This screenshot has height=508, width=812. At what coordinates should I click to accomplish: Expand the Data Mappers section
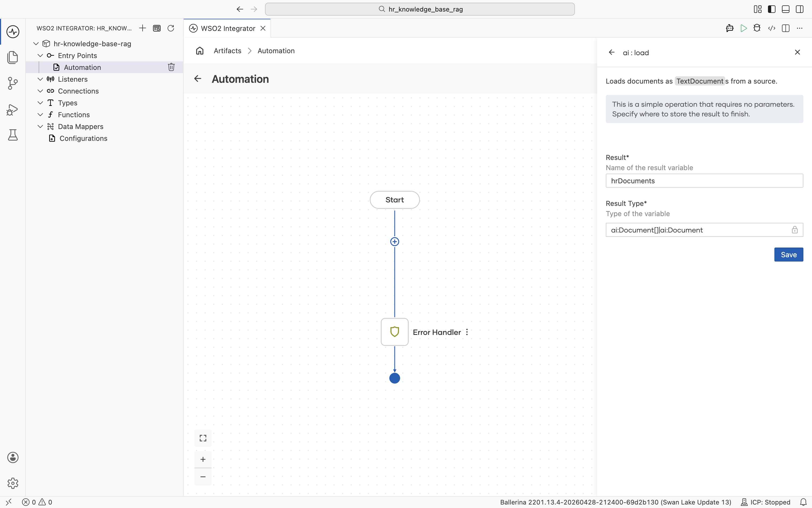click(40, 126)
